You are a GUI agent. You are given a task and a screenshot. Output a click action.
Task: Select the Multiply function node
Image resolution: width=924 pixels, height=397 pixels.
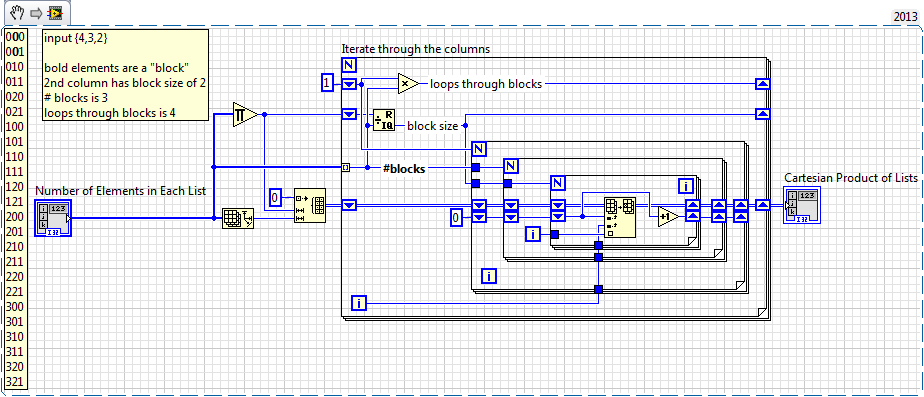(x=408, y=84)
